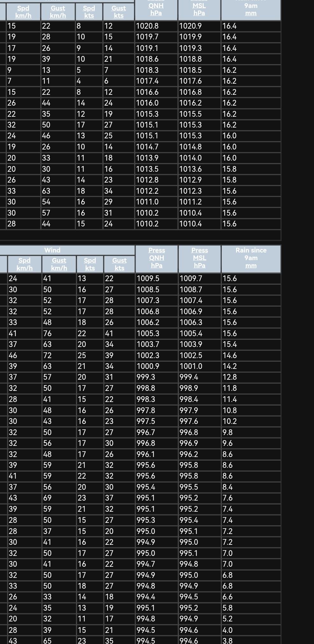Viewport: 314px width, 644px height.
Task: Click the Wind header in the lower table
Action: pos(52,250)
